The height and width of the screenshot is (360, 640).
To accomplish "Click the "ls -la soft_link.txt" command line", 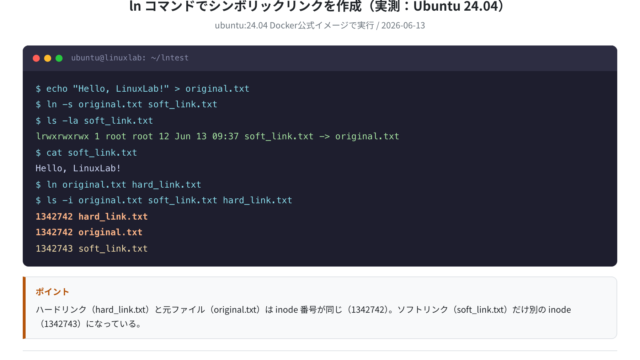I will (94, 121).
